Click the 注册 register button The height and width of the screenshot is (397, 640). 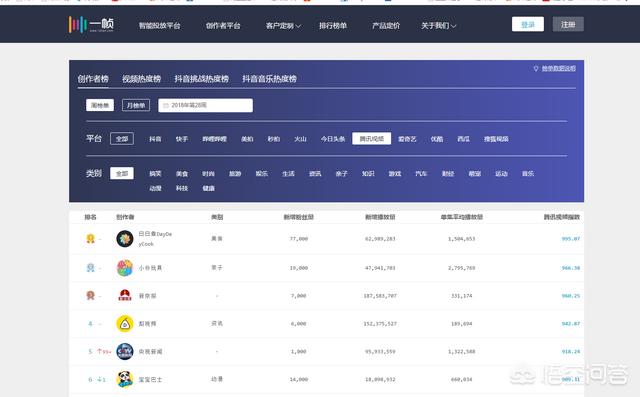(x=568, y=24)
